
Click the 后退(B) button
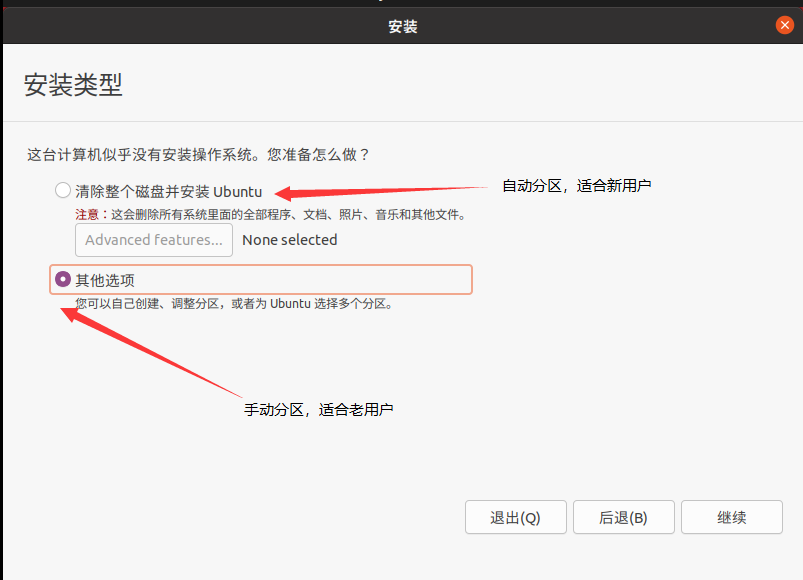(x=623, y=517)
